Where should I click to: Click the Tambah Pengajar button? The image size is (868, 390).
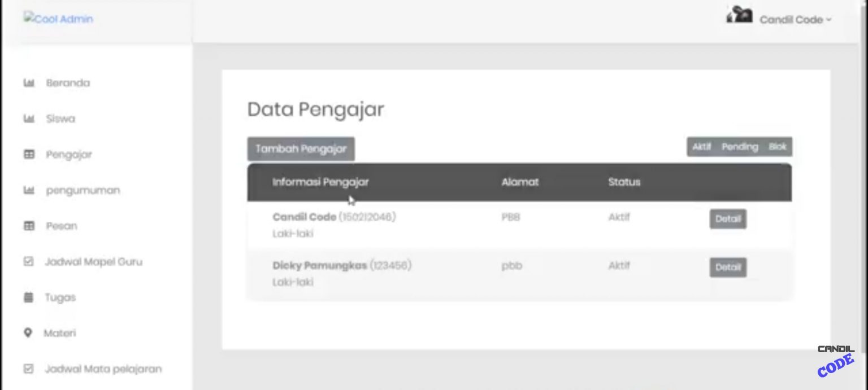(301, 149)
